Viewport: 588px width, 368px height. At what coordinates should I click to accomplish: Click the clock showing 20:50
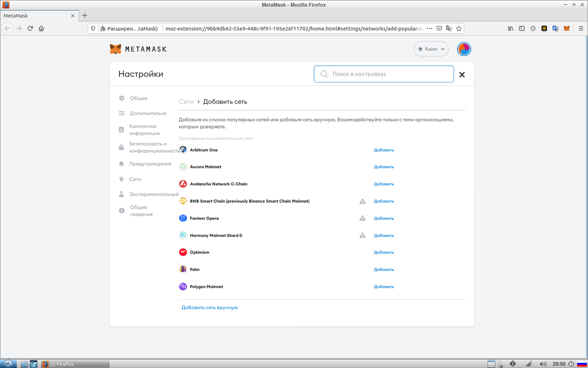(559, 364)
